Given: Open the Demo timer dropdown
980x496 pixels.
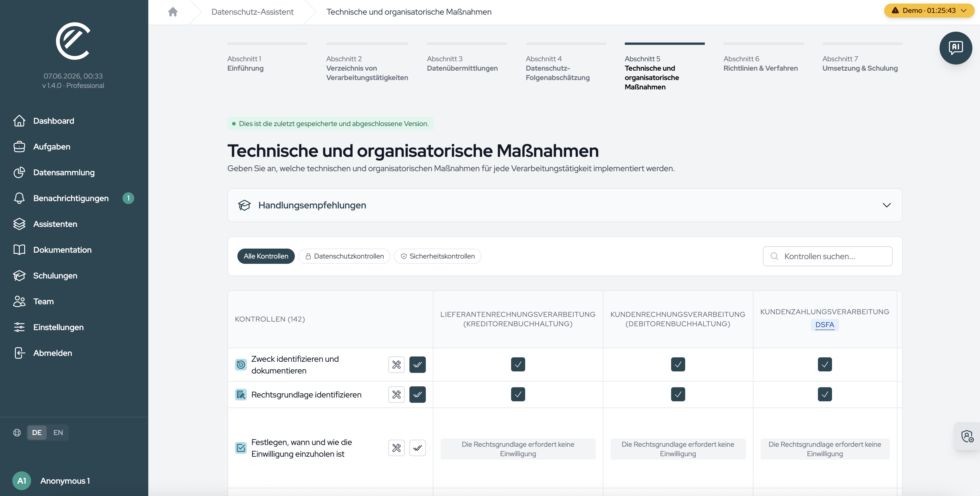Looking at the screenshot, I should [x=929, y=10].
